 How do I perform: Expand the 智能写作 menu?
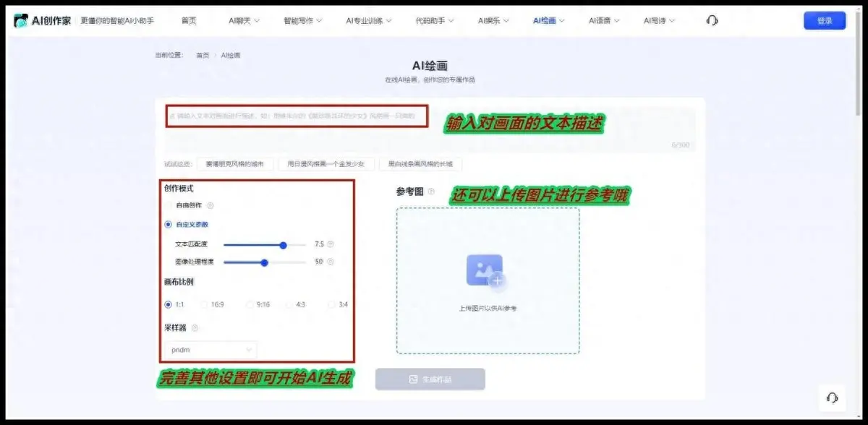coord(303,21)
